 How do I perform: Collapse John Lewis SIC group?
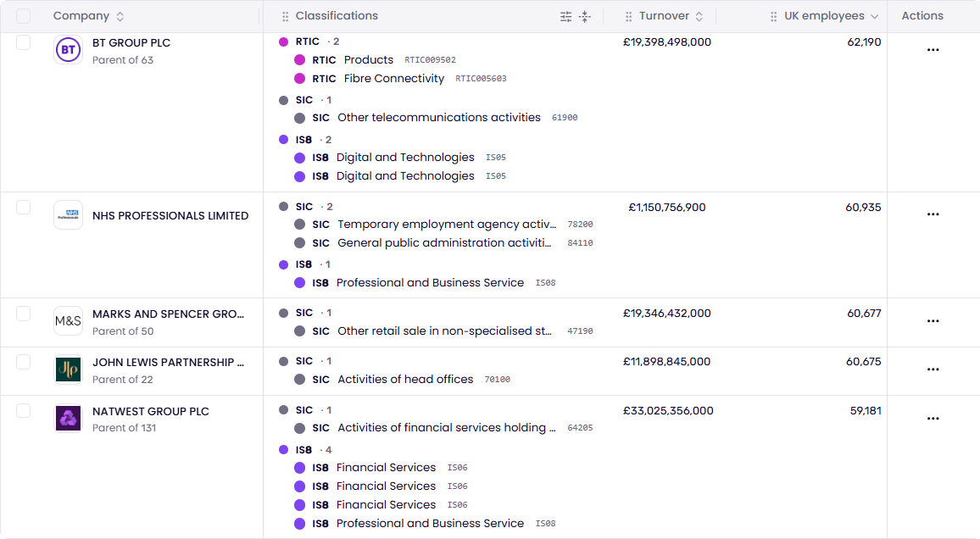(x=305, y=362)
